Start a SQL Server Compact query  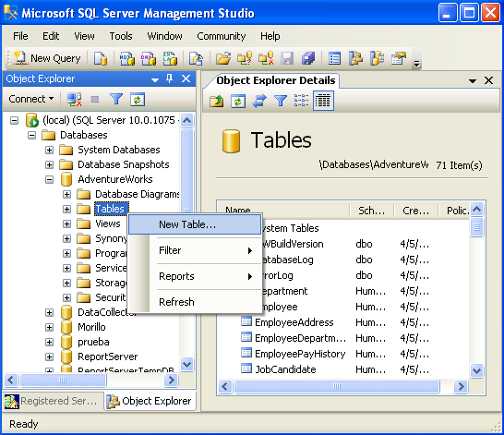[x=196, y=58]
